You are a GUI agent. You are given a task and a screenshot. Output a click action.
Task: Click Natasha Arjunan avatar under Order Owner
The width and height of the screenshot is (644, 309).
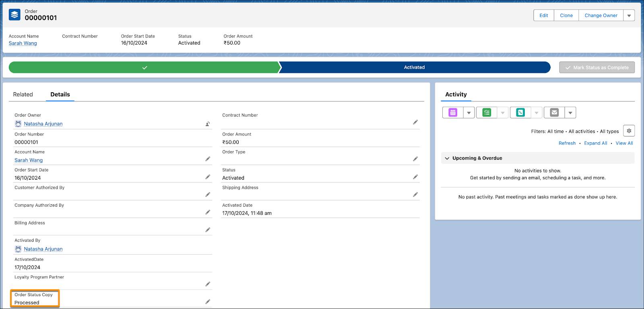click(18, 124)
